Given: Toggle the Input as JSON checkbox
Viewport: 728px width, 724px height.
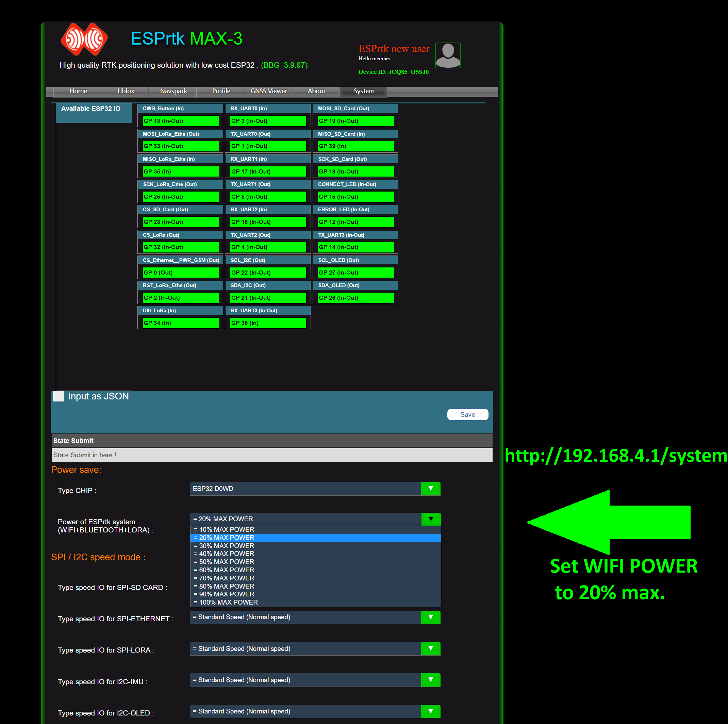Looking at the screenshot, I should (59, 396).
